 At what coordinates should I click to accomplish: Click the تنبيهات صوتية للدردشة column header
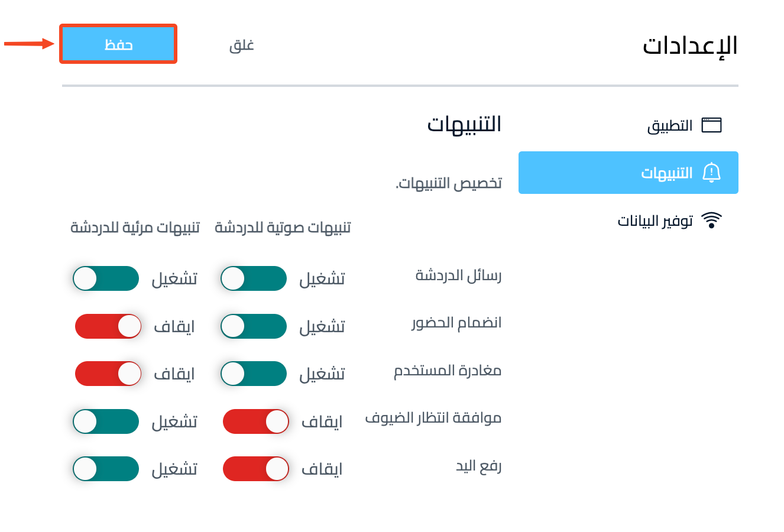[x=283, y=228]
